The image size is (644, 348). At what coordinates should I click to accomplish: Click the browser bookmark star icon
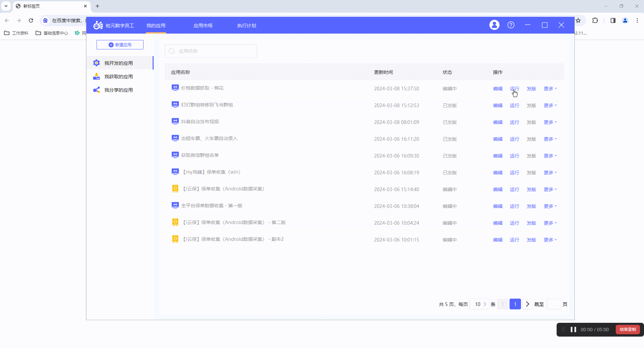coord(578,20)
